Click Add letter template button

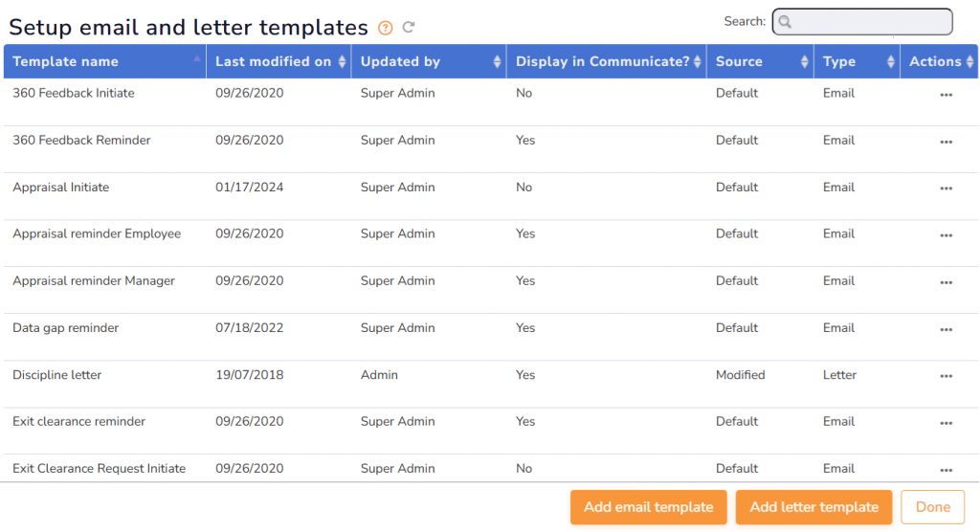[813, 507]
